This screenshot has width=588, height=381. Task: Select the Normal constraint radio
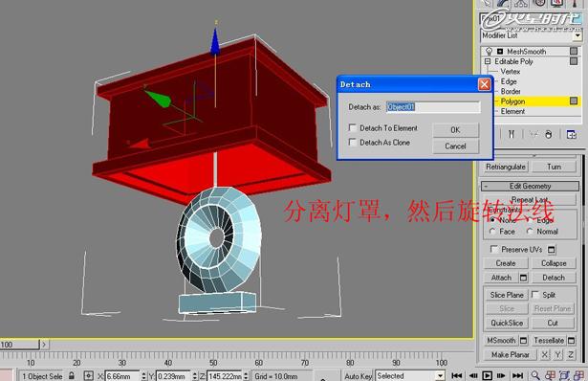click(x=530, y=232)
